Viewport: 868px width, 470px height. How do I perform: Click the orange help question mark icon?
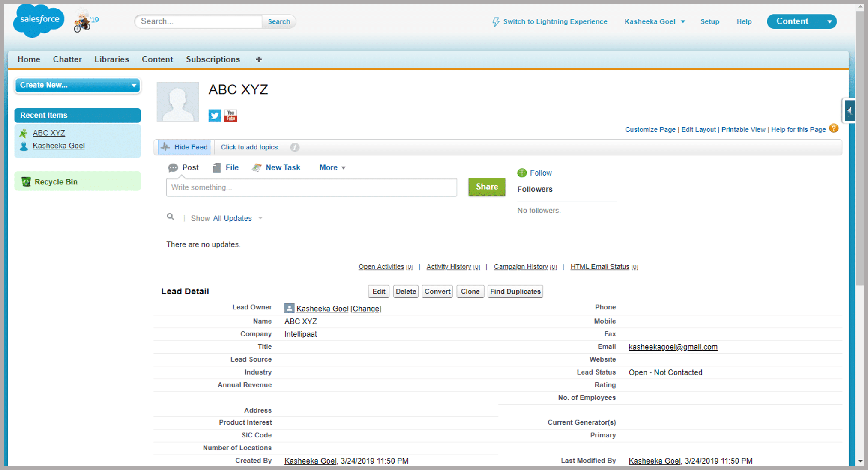point(834,128)
